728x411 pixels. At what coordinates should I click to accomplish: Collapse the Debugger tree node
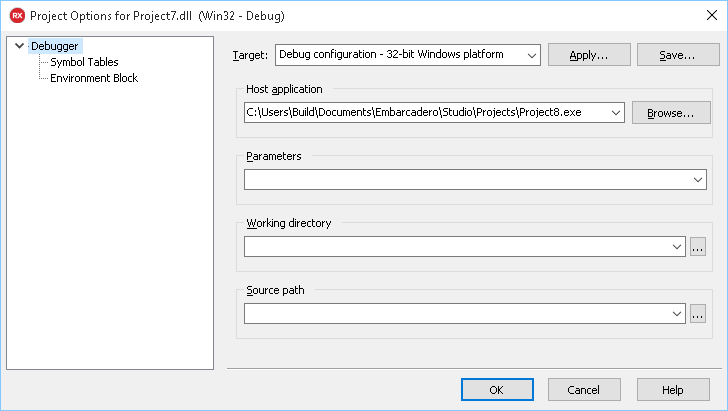coord(19,46)
